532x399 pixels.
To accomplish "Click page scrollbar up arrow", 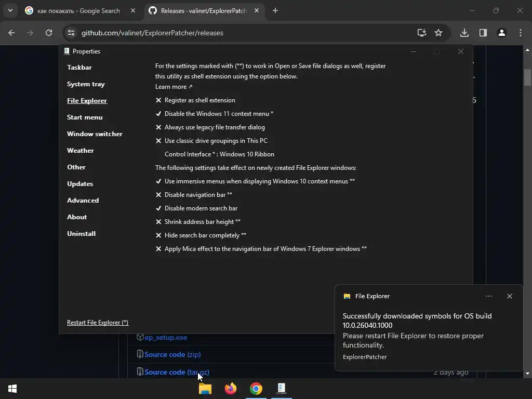I will (x=527, y=50).
